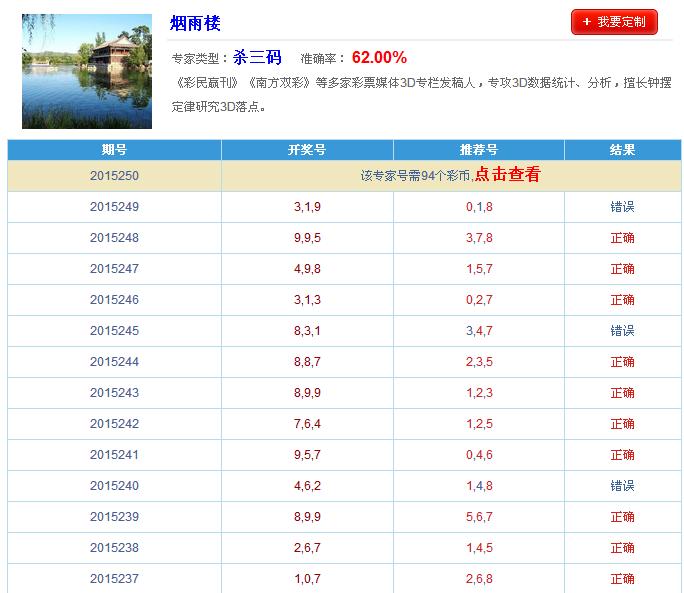Click the 推荐号 column header
The image size is (684, 593).
479,150
